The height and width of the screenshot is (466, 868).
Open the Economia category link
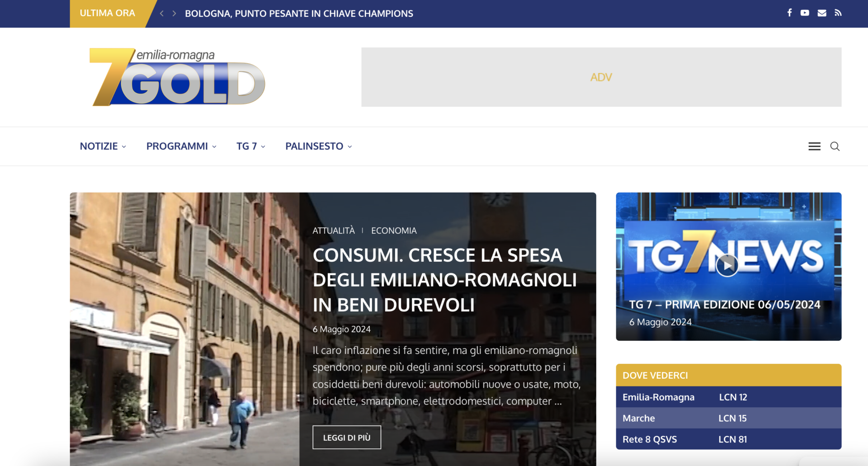pyautogui.click(x=394, y=231)
